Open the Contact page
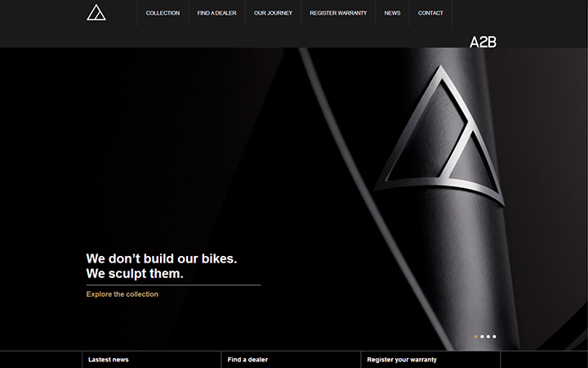Image resolution: width=588 pixels, height=368 pixels. pyautogui.click(x=430, y=13)
